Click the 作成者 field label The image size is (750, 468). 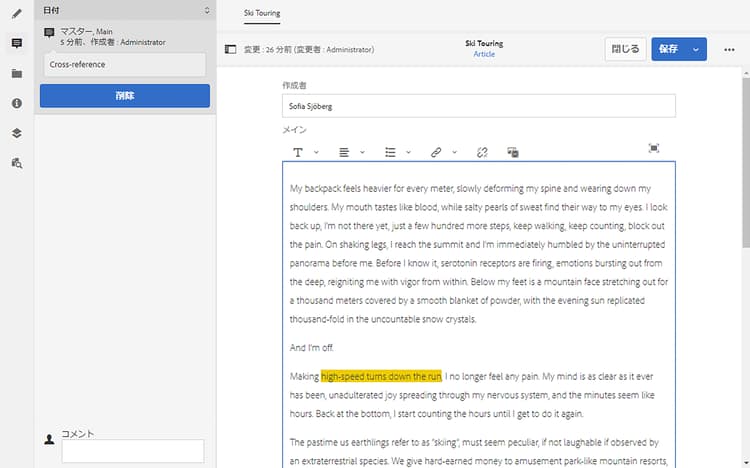coord(294,85)
